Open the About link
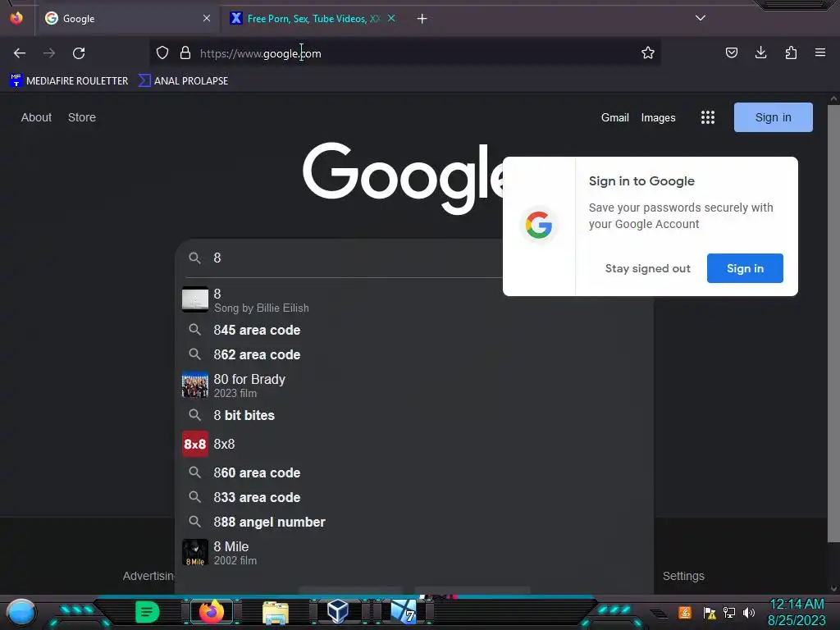Screen dimensions: 840x630 36,117
